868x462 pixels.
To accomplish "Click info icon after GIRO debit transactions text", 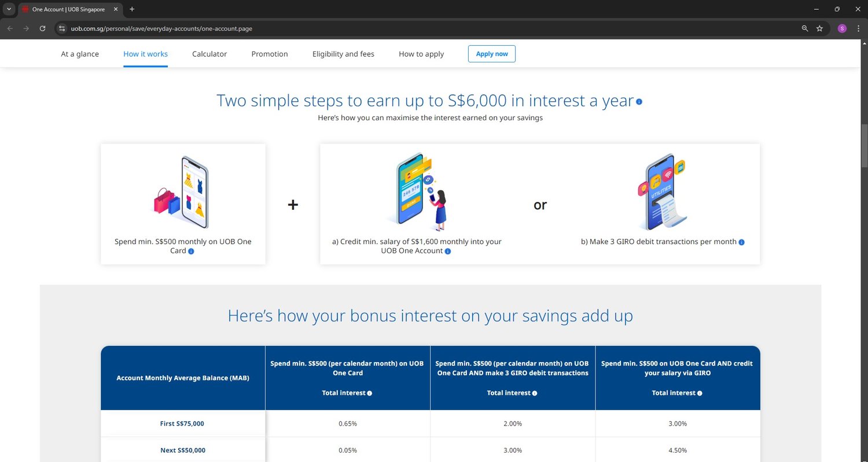I will pyautogui.click(x=741, y=242).
